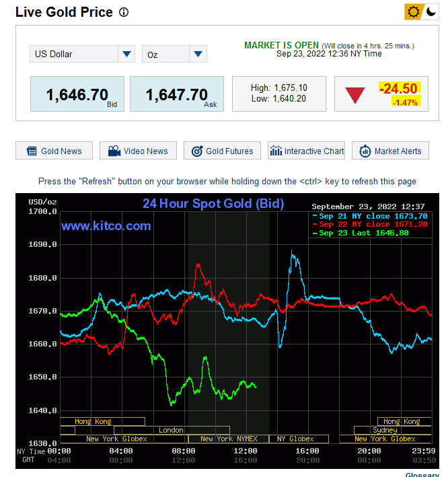
Task: Click the 24 Hour Spot Gold chart title
Action: coord(213,204)
